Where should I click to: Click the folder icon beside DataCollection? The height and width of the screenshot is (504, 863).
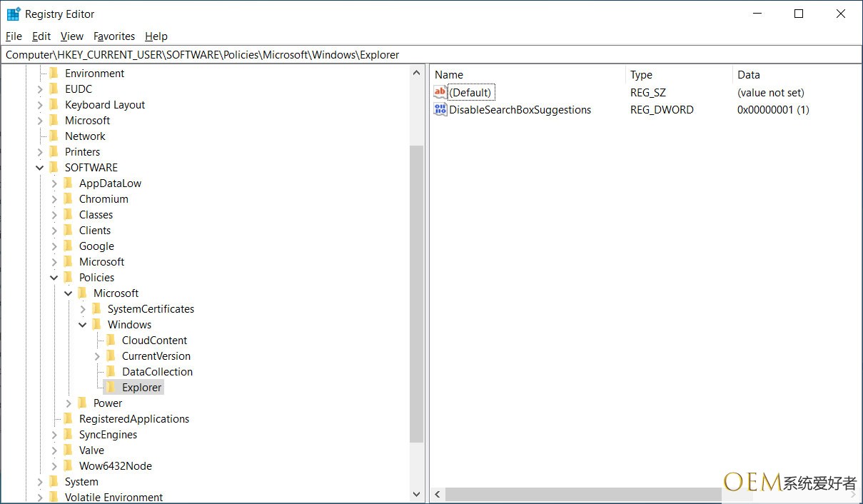111,372
